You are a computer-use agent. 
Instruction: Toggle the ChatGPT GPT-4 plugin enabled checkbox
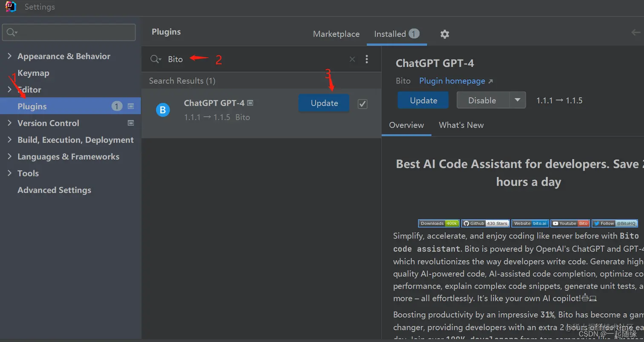362,103
